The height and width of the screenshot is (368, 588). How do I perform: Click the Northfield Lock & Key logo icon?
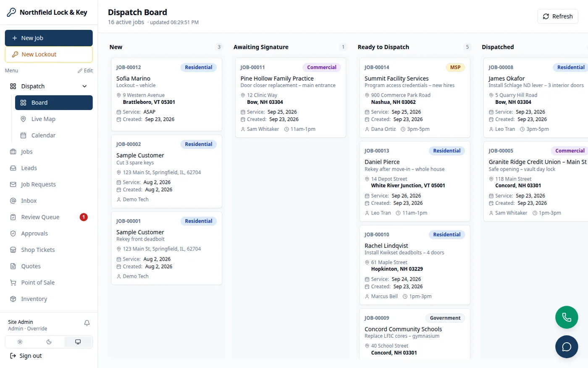(x=11, y=12)
